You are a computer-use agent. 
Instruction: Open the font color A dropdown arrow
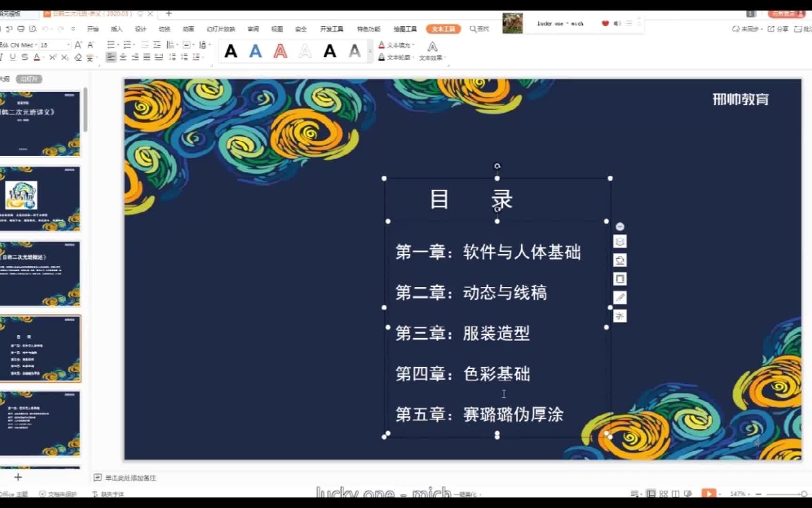(x=44, y=58)
